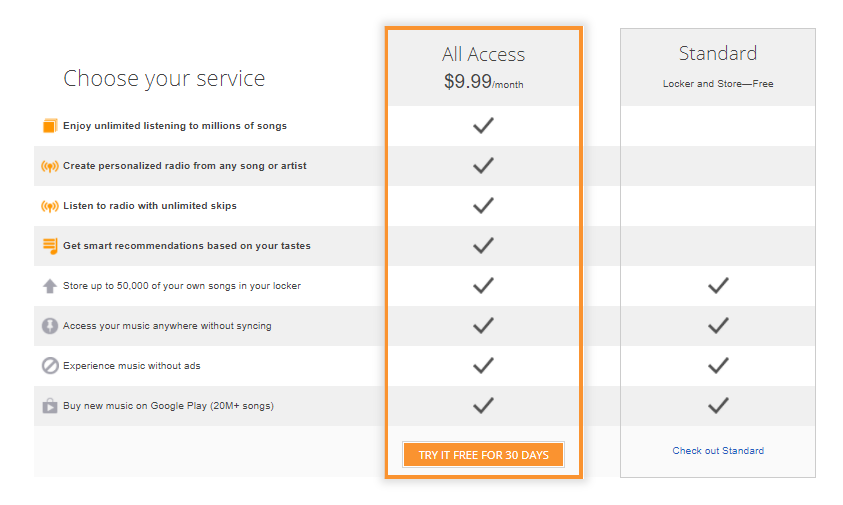Click the unlimited skips radio icon
This screenshot has height=505, width=843.
[49, 206]
